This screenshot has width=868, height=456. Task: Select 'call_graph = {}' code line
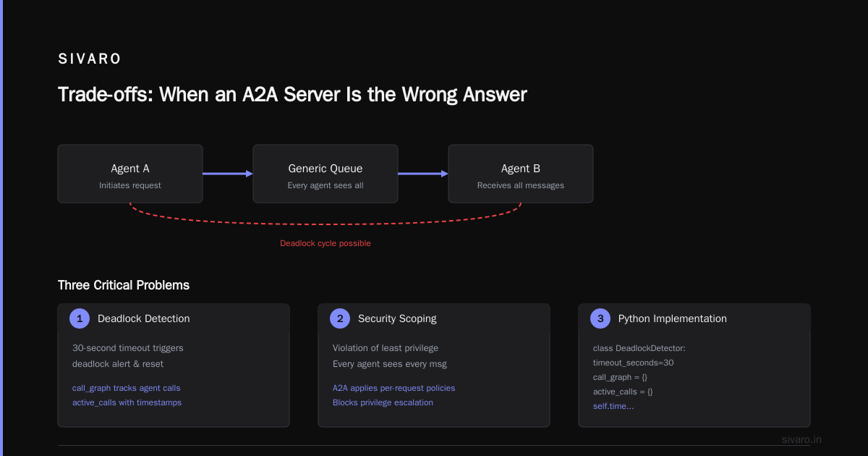(x=620, y=377)
